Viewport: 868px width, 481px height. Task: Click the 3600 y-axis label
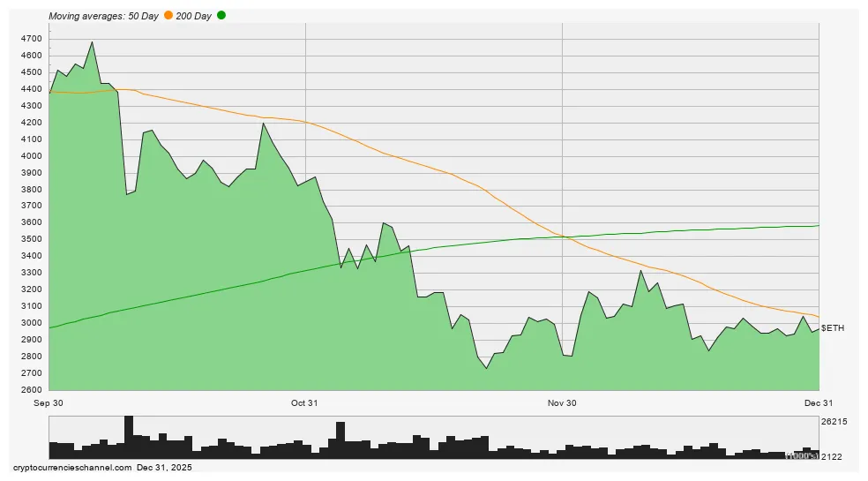pos(31,222)
